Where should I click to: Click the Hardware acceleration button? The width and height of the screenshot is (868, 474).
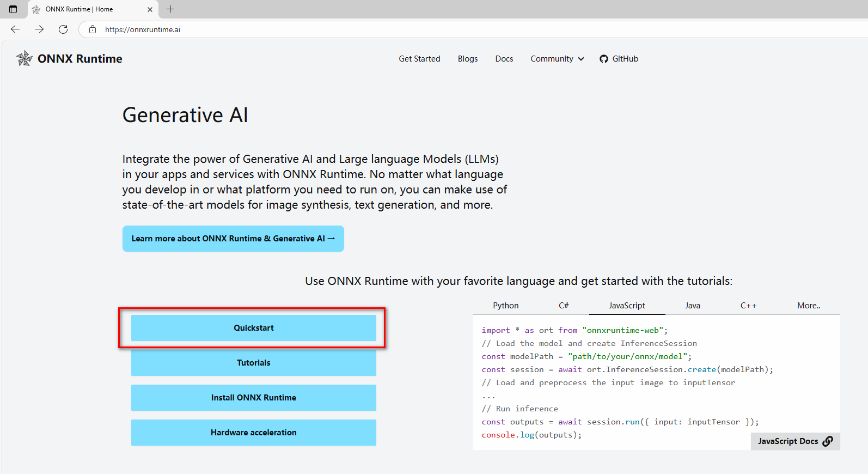coord(254,433)
